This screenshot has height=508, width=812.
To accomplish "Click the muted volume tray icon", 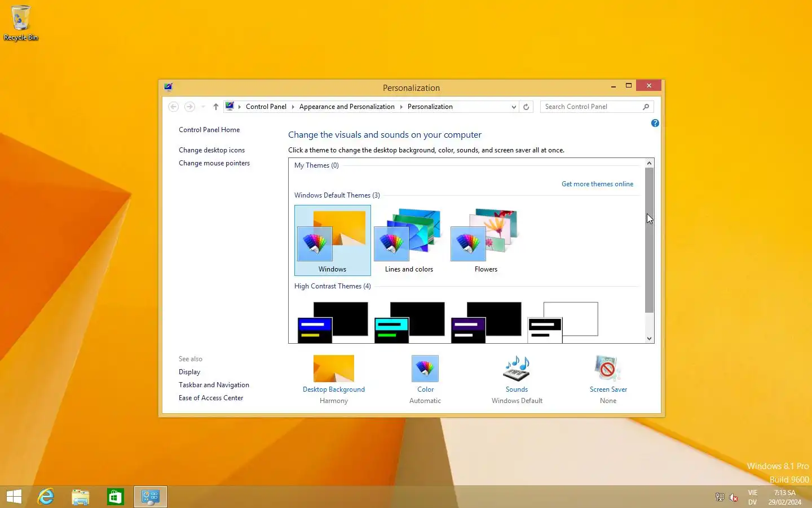I will [x=734, y=497].
